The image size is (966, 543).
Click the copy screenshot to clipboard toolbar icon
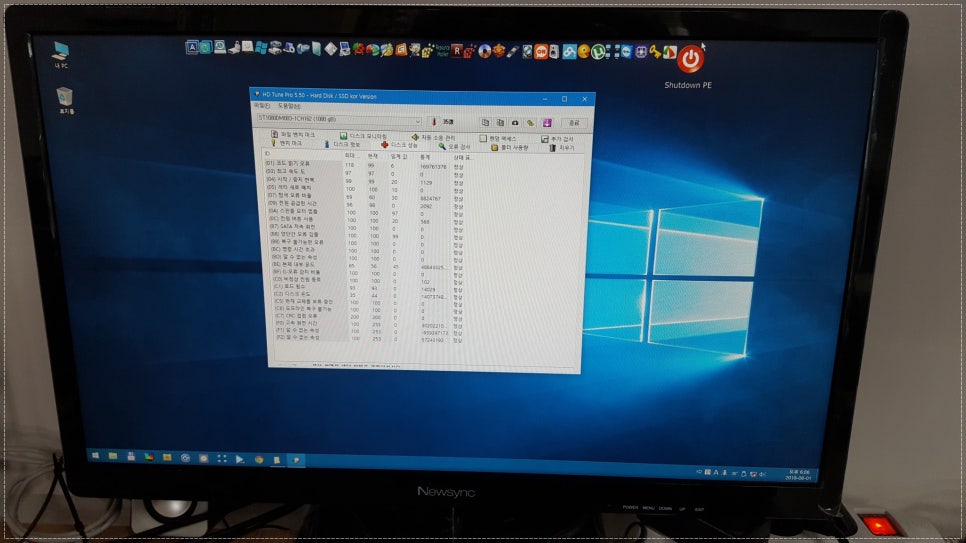[500, 123]
